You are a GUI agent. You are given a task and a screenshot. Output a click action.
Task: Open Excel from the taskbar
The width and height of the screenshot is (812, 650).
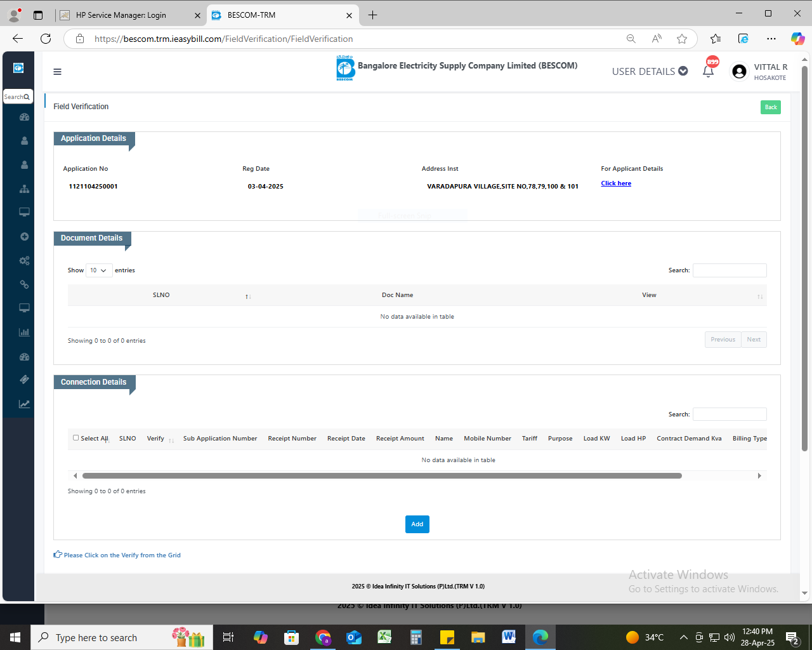384,637
